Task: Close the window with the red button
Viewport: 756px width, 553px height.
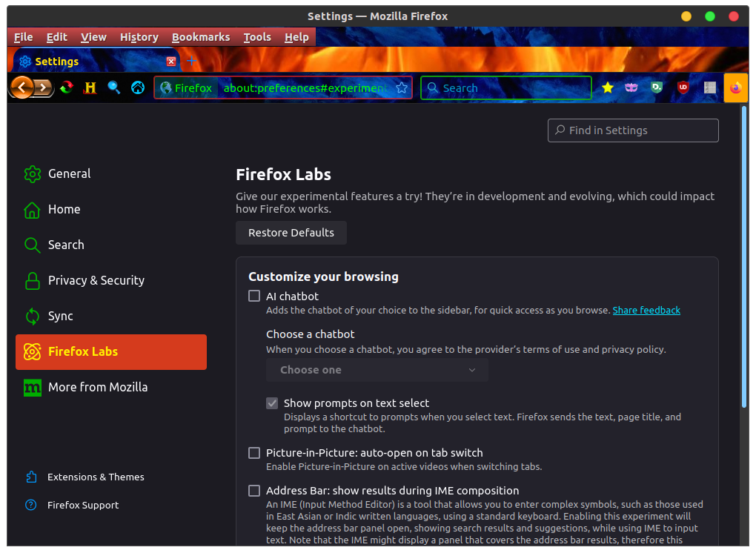Action: click(733, 16)
